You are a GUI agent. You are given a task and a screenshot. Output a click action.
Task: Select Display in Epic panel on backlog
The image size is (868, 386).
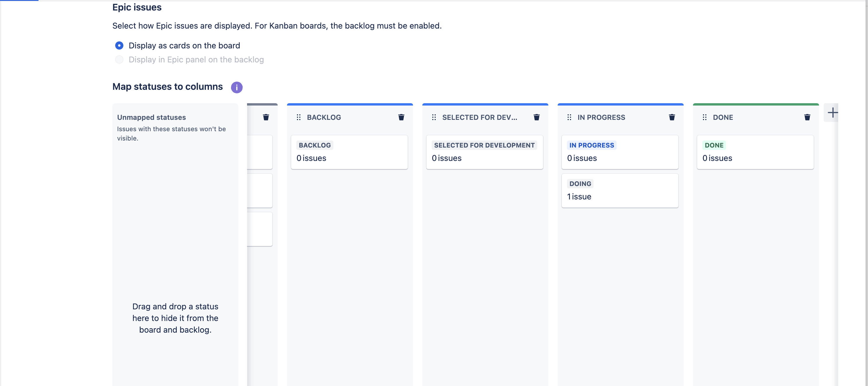coord(119,59)
